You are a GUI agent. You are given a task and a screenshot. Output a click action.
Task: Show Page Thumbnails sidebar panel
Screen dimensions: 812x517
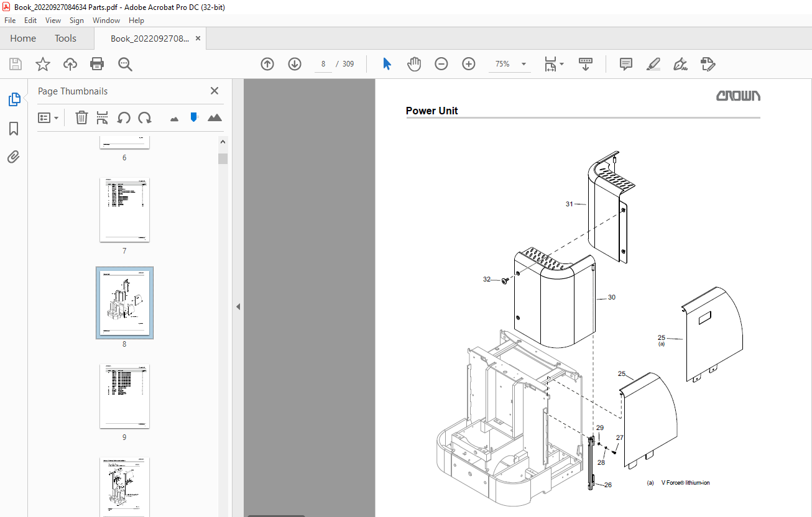pyautogui.click(x=14, y=99)
